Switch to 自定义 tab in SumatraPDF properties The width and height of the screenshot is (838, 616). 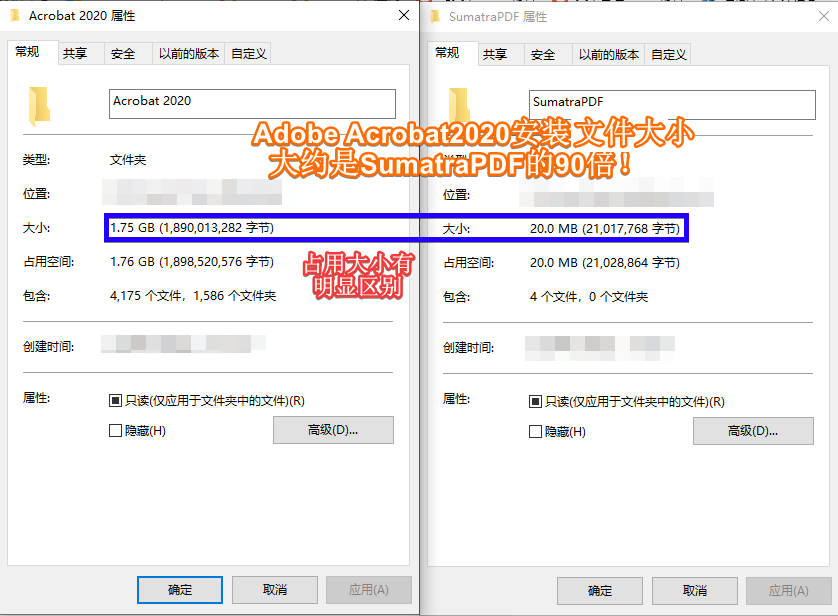tap(669, 54)
